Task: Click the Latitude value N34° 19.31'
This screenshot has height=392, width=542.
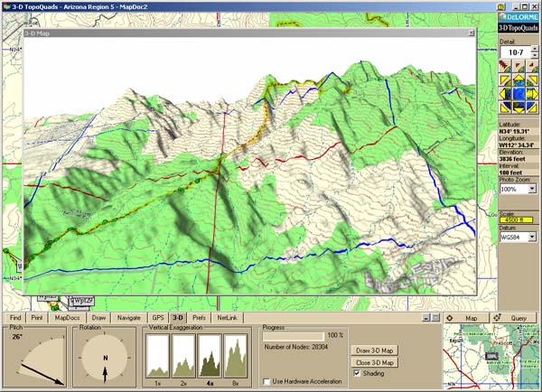Action: point(514,131)
